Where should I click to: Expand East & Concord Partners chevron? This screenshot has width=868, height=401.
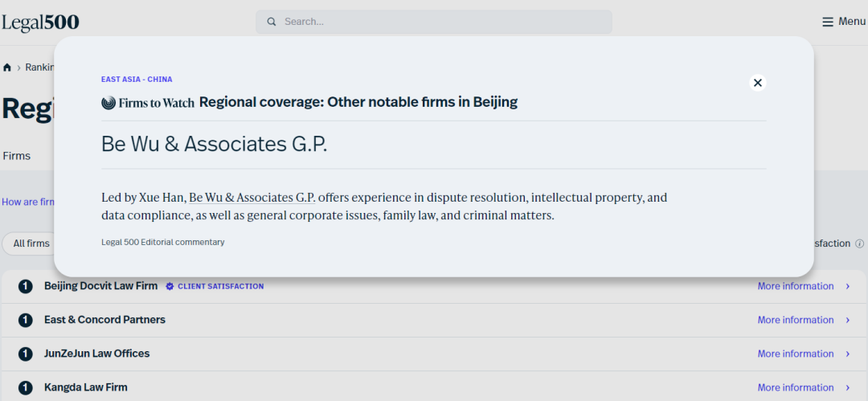pyautogui.click(x=848, y=320)
